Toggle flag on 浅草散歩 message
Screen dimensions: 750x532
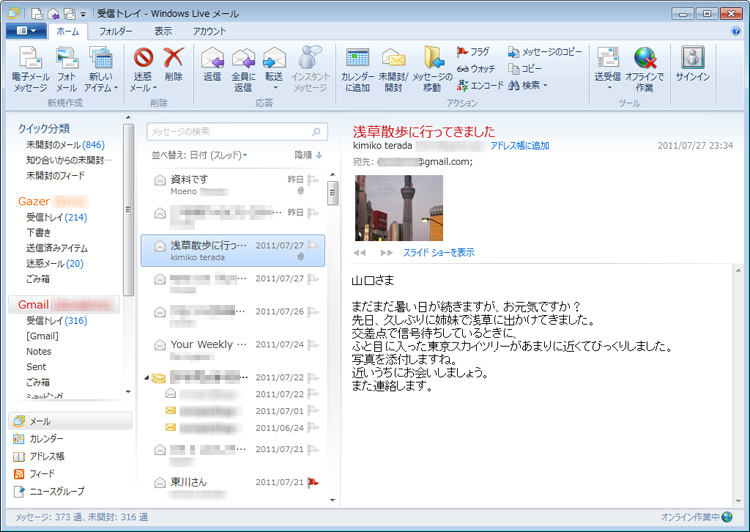(313, 245)
